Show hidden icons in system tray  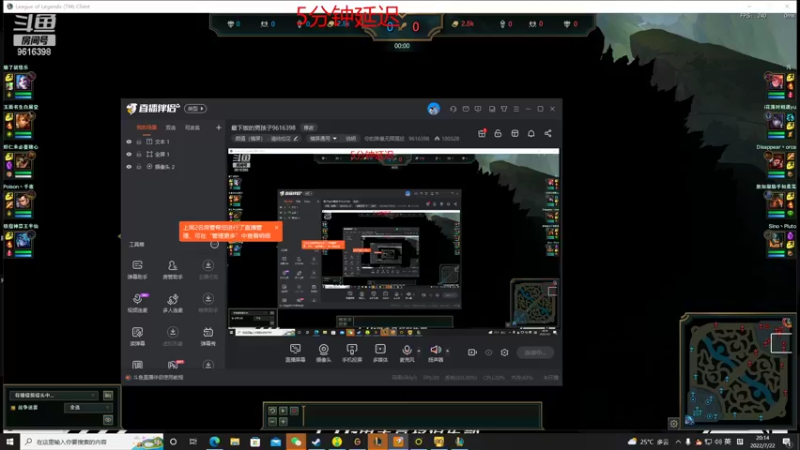click(x=678, y=442)
